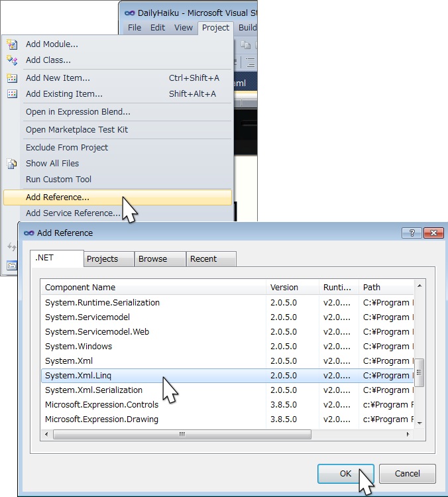This screenshot has height=497, width=448.
Task: Click the Add Class menu icon
Action: [12, 60]
